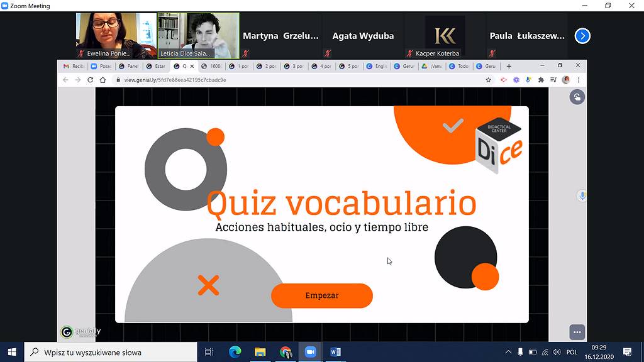Viewport: 644px width, 362px height.
Task: Switch to the 3 por tab
Action: click(294, 66)
